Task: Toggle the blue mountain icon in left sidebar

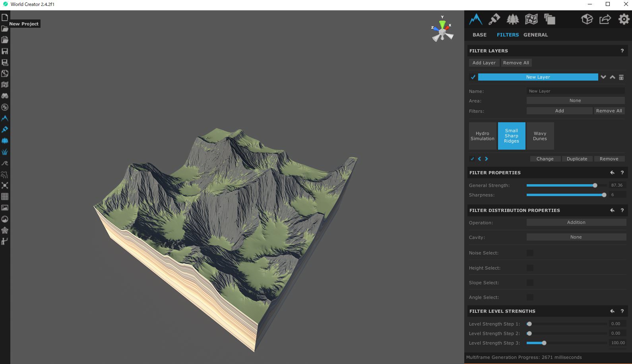Action: pos(5,118)
